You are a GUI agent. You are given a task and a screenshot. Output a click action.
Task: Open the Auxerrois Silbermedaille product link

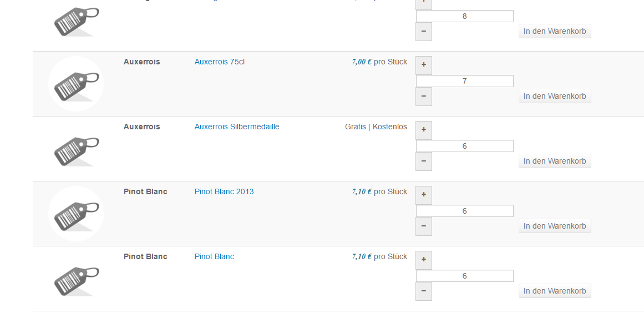[x=237, y=127]
